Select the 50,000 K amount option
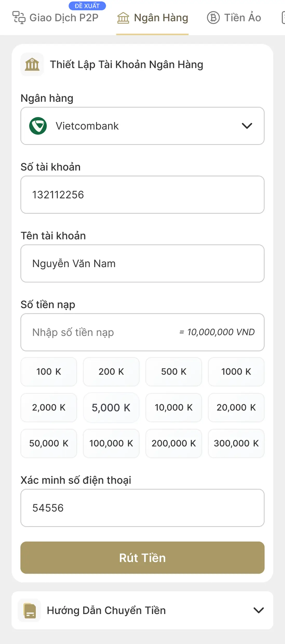The width and height of the screenshot is (285, 644). [x=49, y=443]
